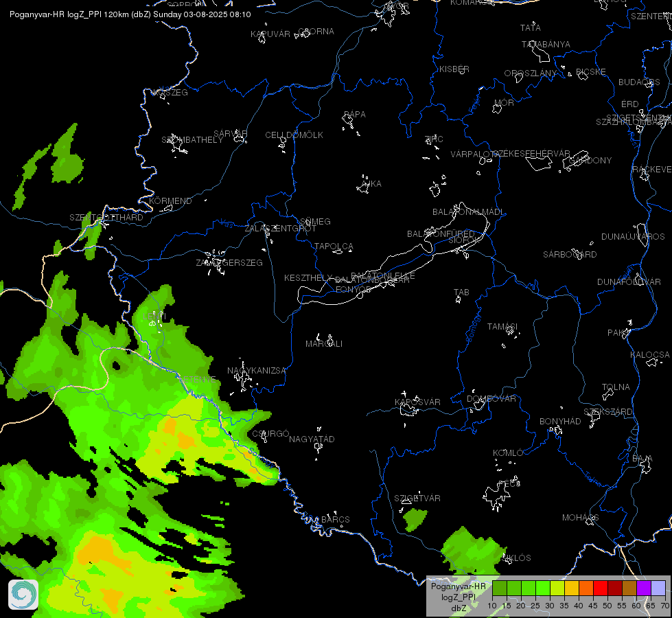
Task: Click the OROSZLÁNY city label
Action: 530,73
